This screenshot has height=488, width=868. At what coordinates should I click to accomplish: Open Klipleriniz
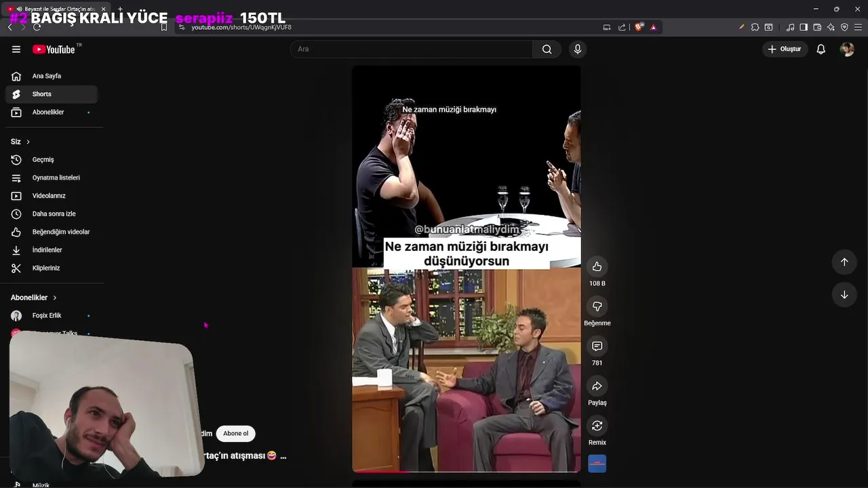pyautogui.click(x=52, y=268)
